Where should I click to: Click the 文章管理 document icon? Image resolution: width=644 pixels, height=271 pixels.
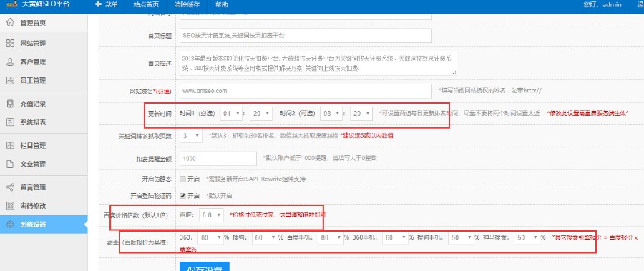click(x=10, y=164)
